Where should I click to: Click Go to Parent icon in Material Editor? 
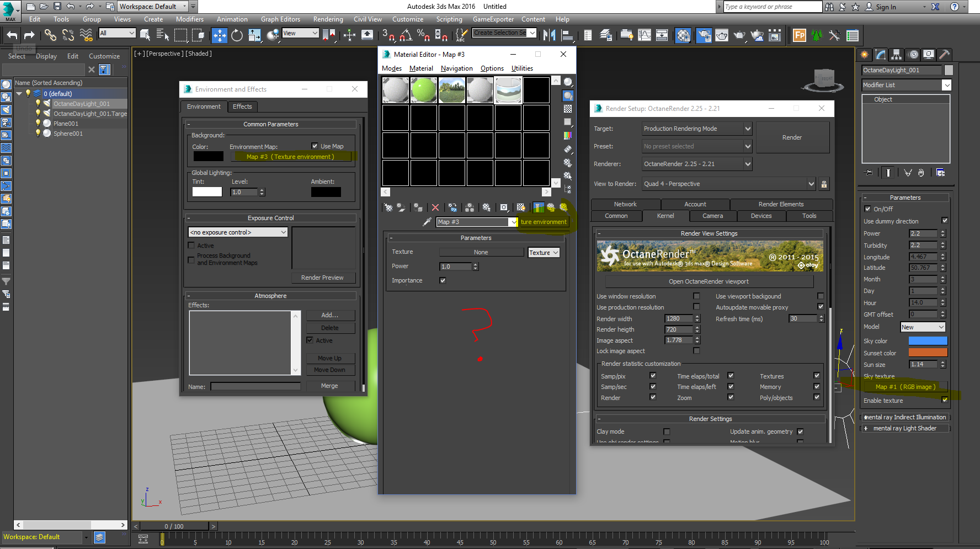(551, 207)
